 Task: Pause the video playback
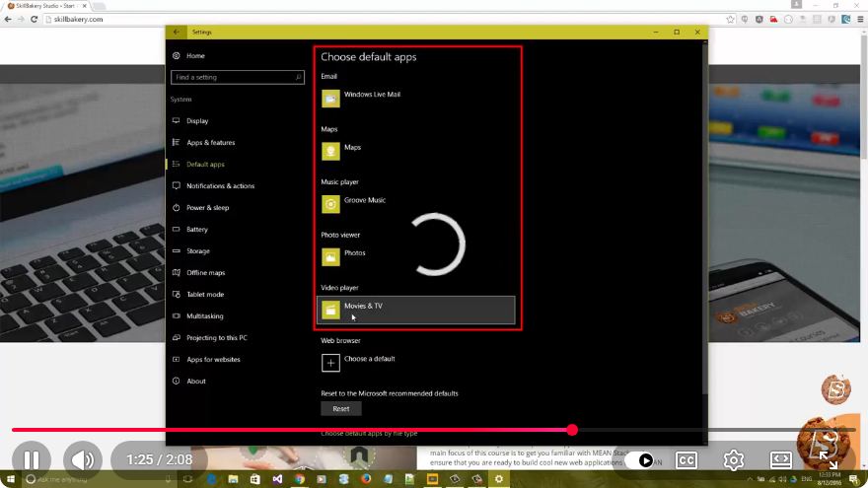coord(32,459)
